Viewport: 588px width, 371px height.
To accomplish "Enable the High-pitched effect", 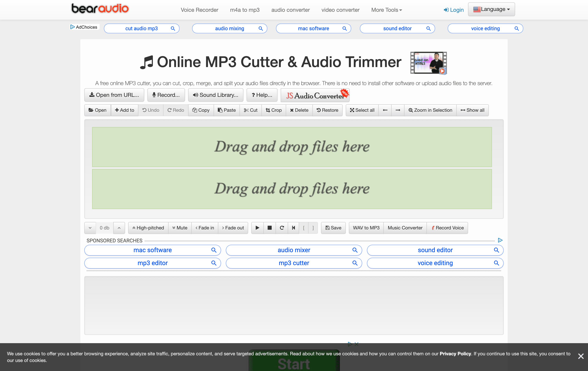I will [148, 228].
